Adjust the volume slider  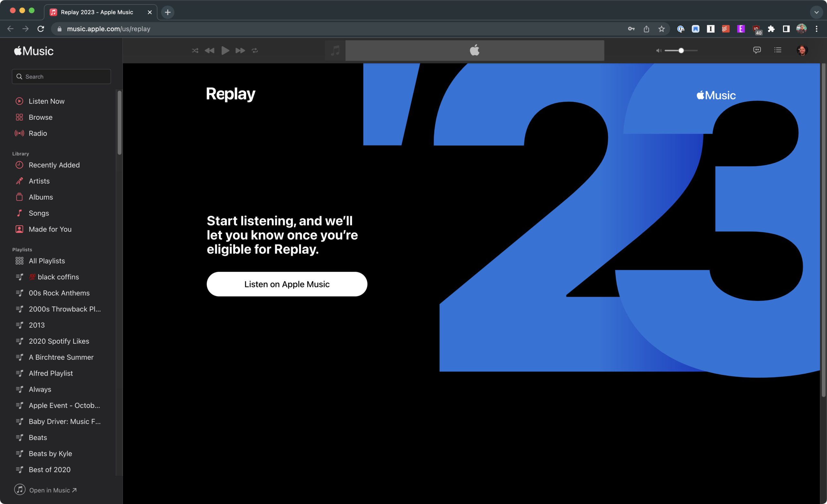(681, 51)
